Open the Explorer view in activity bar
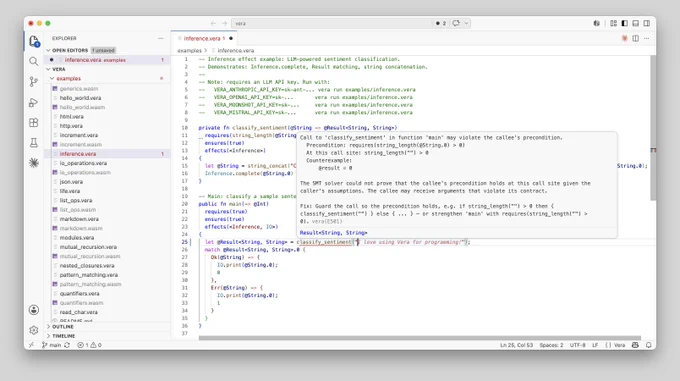 (34, 41)
